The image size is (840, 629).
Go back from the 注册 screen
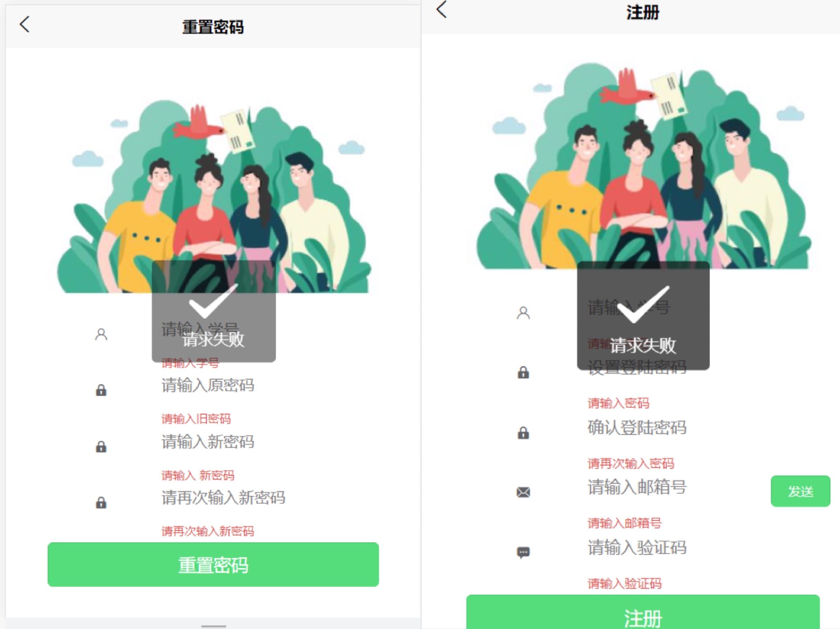click(x=442, y=9)
